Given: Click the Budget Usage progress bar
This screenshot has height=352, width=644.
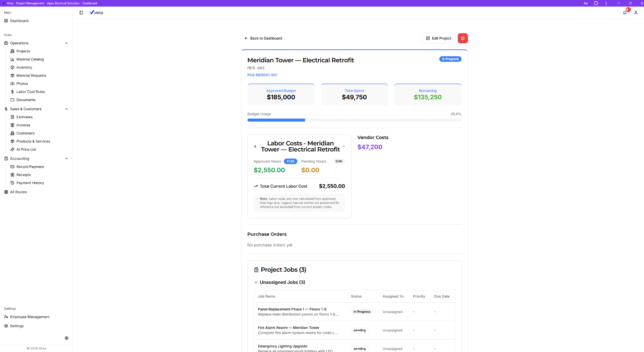Looking at the screenshot, I should tap(354, 120).
